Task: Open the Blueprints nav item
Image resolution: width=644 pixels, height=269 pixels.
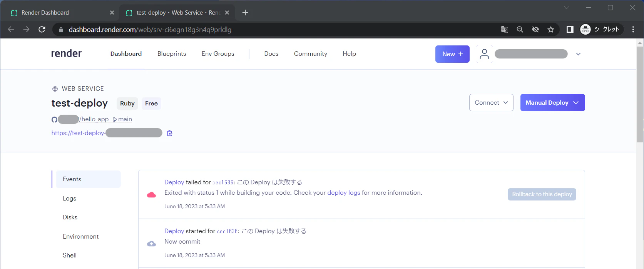Action: (172, 54)
